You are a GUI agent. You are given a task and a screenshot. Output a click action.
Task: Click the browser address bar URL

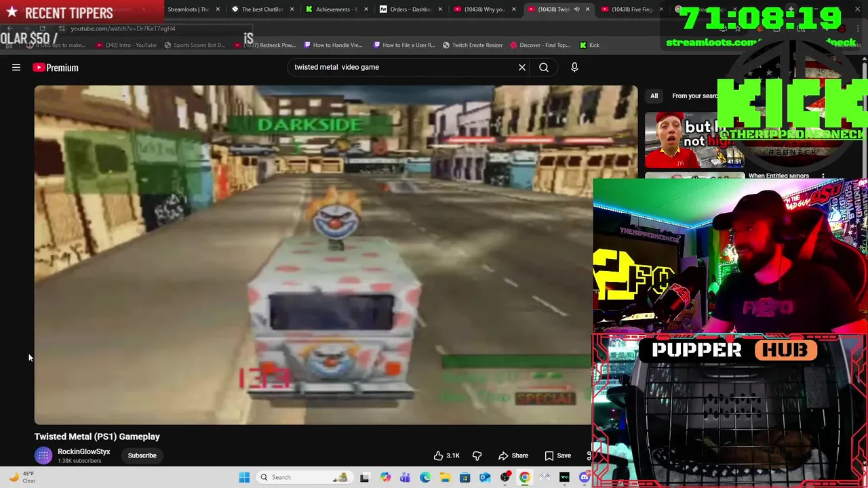(123, 28)
